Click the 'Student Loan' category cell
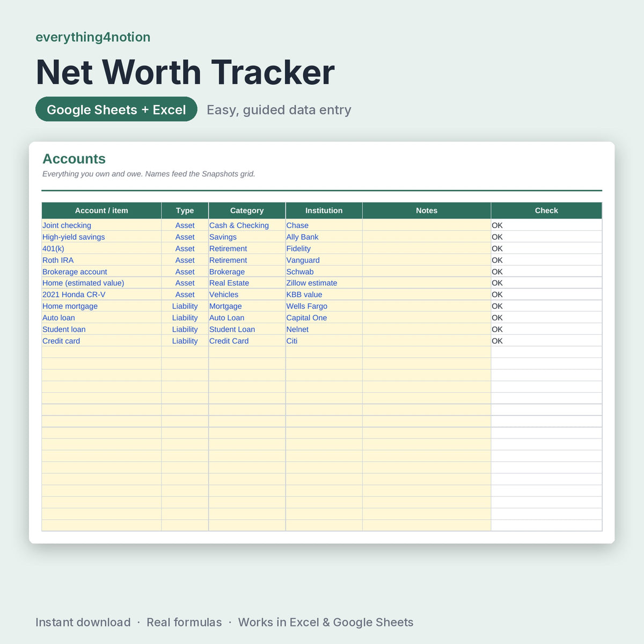The image size is (644, 644). (x=247, y=329)
